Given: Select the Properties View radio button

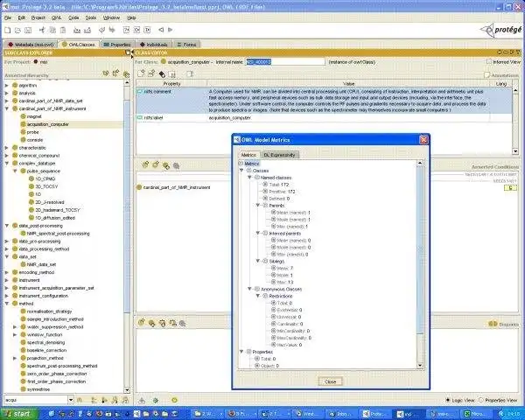Looking at the screenshot, I should pos(481,400).
